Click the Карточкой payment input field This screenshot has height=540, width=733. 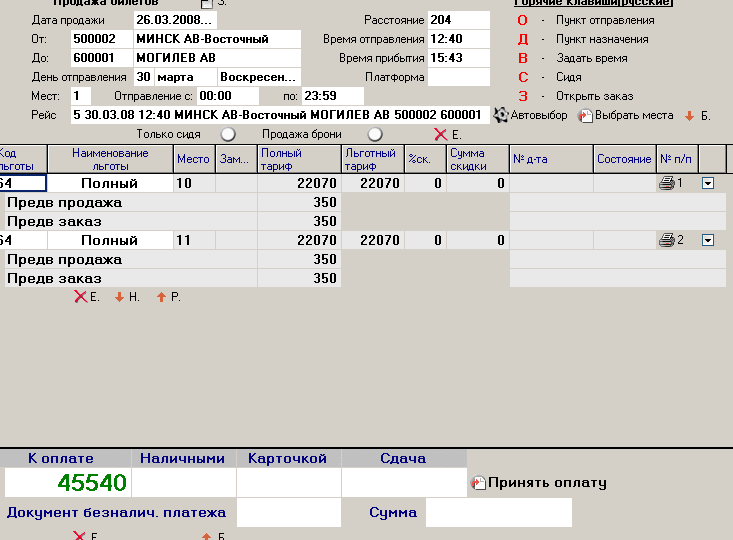(289, 482)
